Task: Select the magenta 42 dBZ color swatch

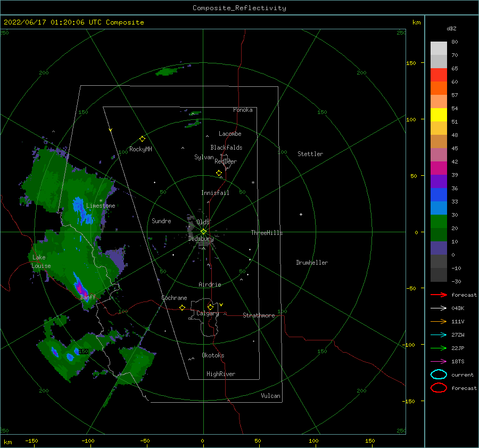Action: [439, 168]
